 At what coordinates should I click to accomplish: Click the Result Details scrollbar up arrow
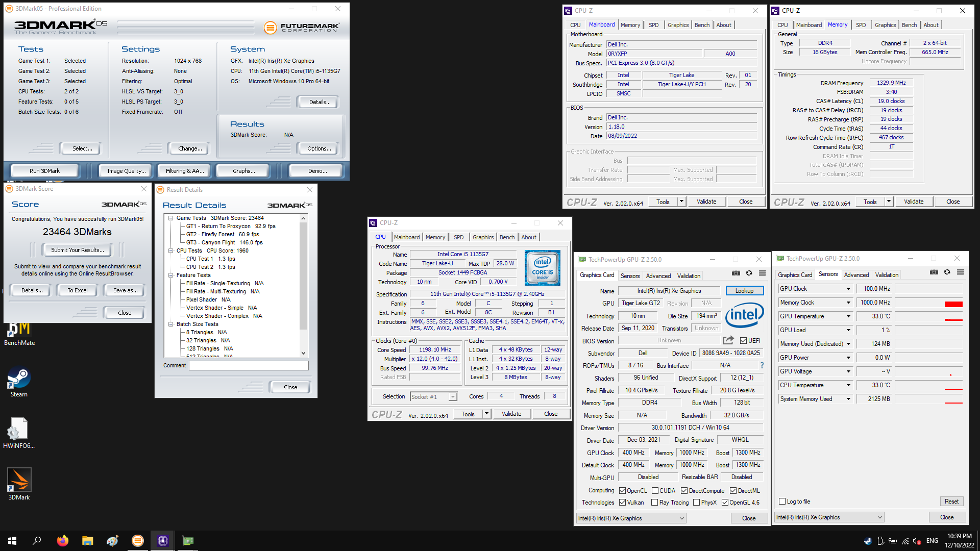coord(303,218)
